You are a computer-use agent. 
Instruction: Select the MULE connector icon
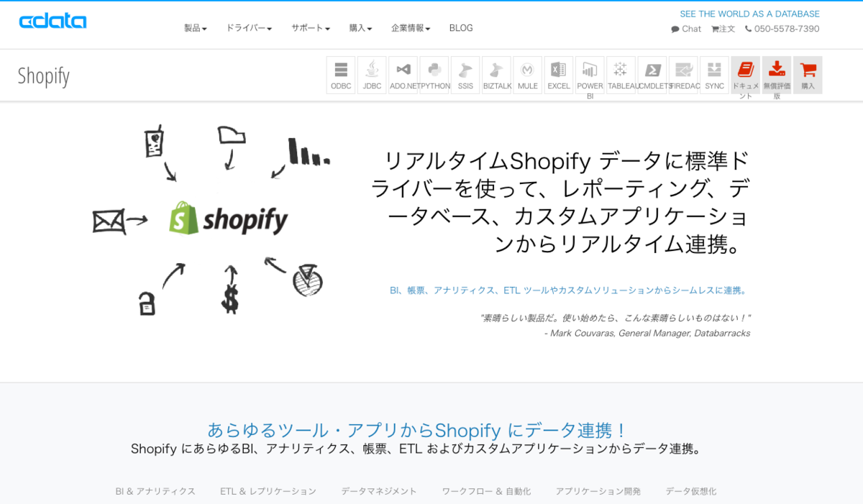[x=527, y=74]
